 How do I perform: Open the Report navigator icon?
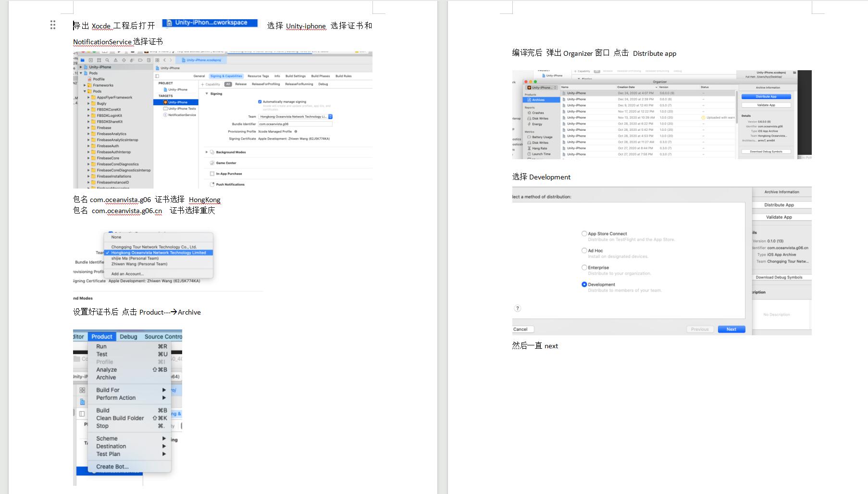[149, 60]
